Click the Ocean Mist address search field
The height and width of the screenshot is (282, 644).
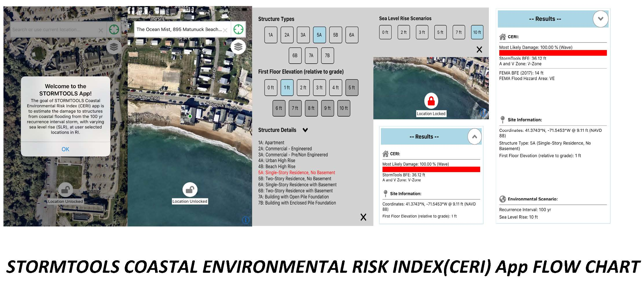click(x=183, y=29)
